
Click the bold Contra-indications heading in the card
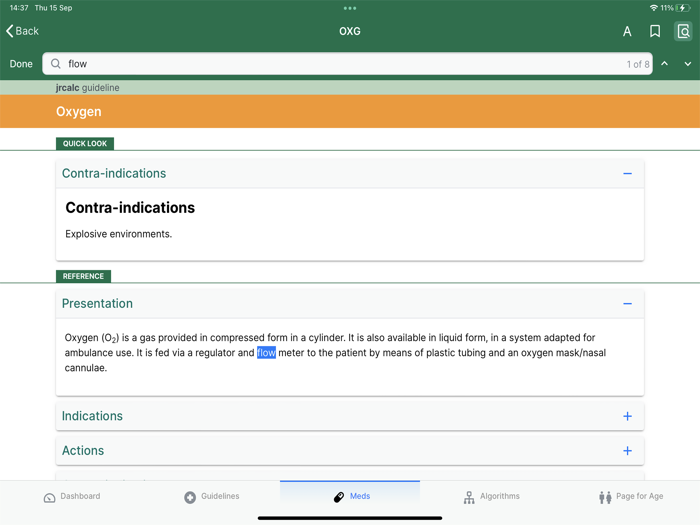(x=130, y=208)
